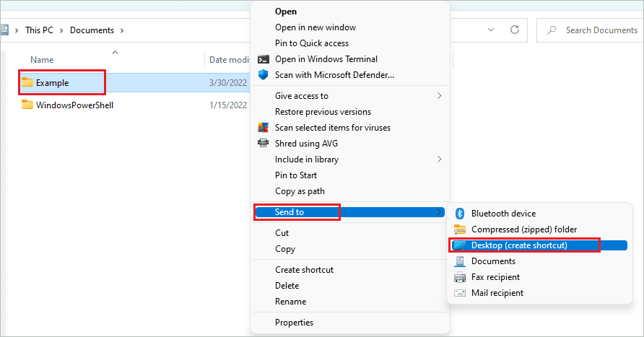Expand the Include in library submenu arrow
This screenshot has width=644, height=337.
pyautogui.click(x=439, y=159)
